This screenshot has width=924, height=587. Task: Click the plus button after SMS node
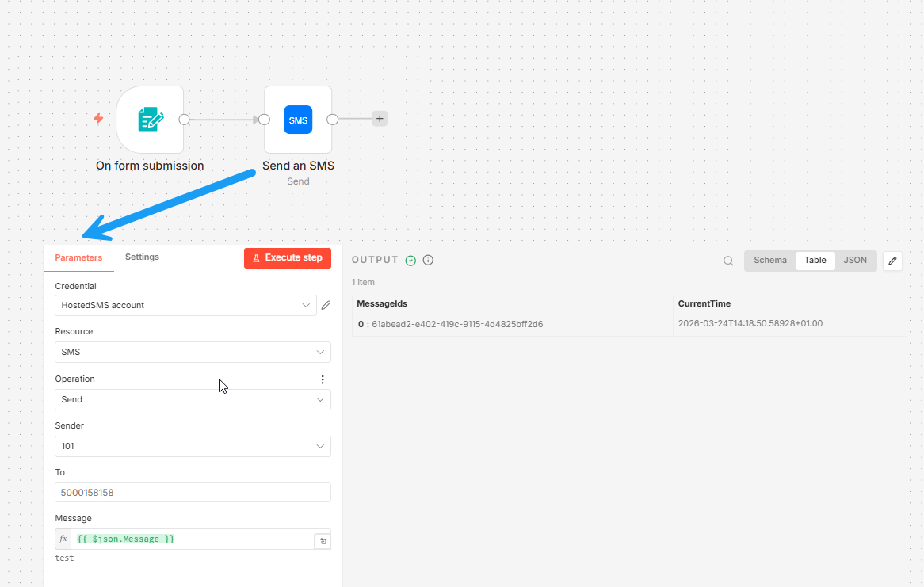380,119
